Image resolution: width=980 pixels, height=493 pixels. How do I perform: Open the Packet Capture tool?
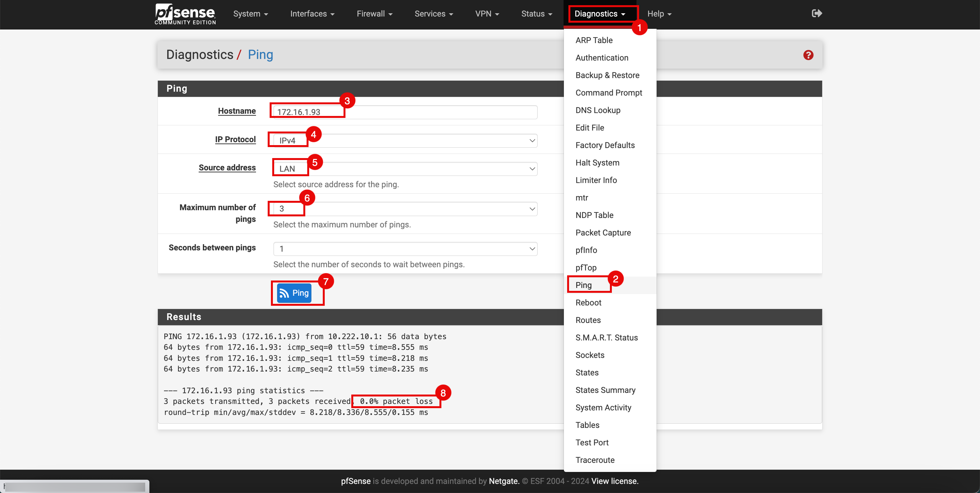pyautogui.click(x=603, y=233)
